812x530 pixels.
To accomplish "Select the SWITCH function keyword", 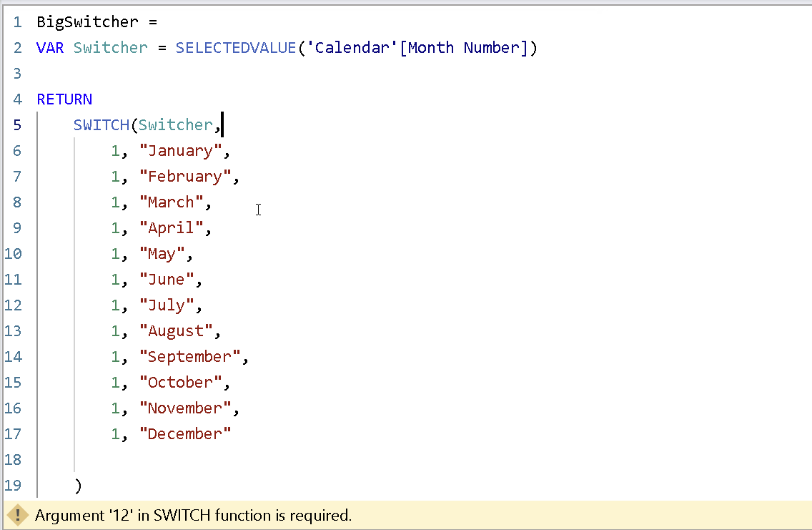I will click(101, 124).
